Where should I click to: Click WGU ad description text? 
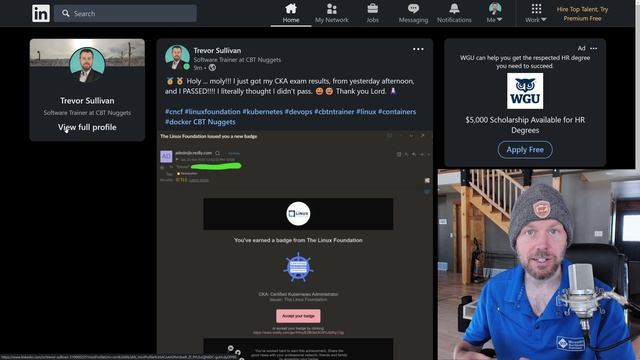[525, 62]
